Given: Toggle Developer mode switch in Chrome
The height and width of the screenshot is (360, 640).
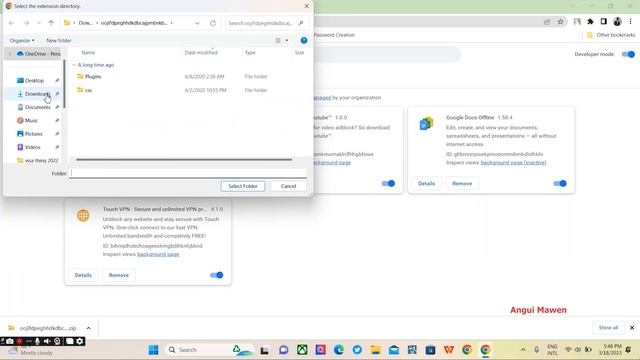Looking at the screenshot, I should coord(628,54).
